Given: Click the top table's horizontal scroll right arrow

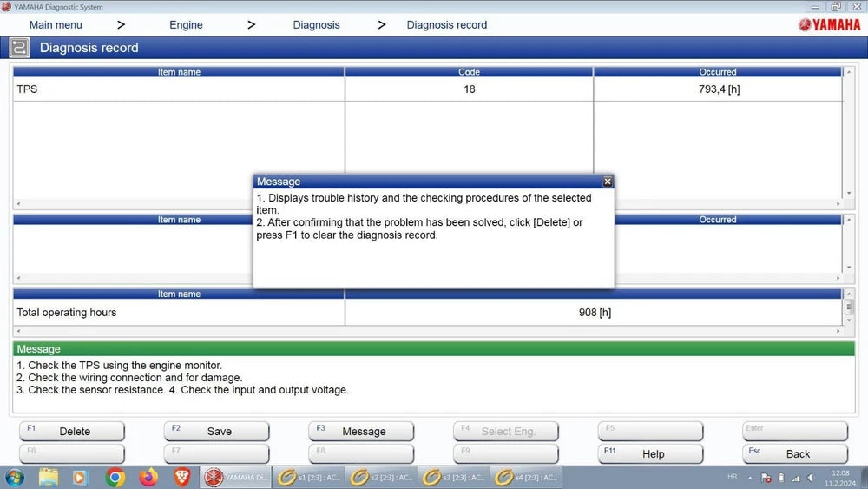Looking at the screenshot, I should [x=838, y=204].
